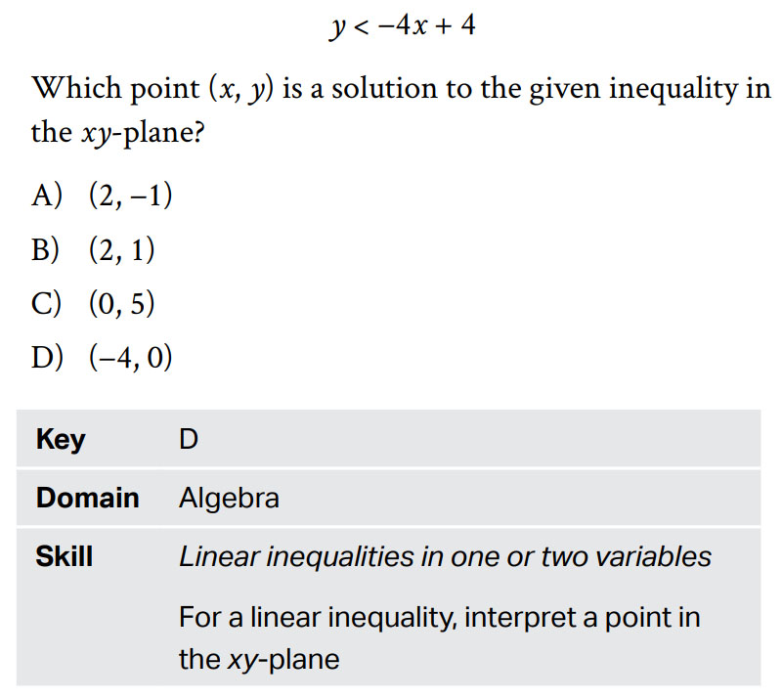The width and height of the screenshot is (782, 700).
Task: Click "the xy-plane" in the skill description
Action: pos(258,659)
